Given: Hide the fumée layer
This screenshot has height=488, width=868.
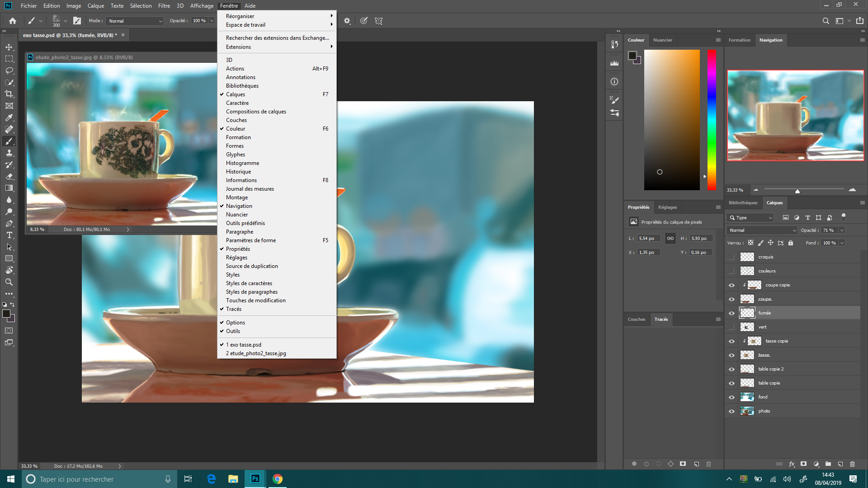Looking at the screenshot, I should pos(731,313).
